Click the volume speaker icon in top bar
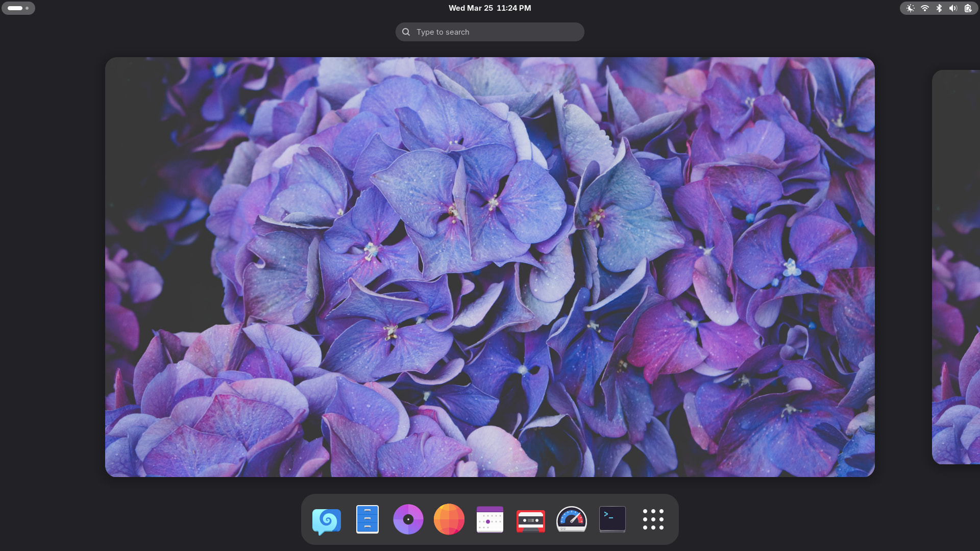980x551 pixels. click(953, 8)
